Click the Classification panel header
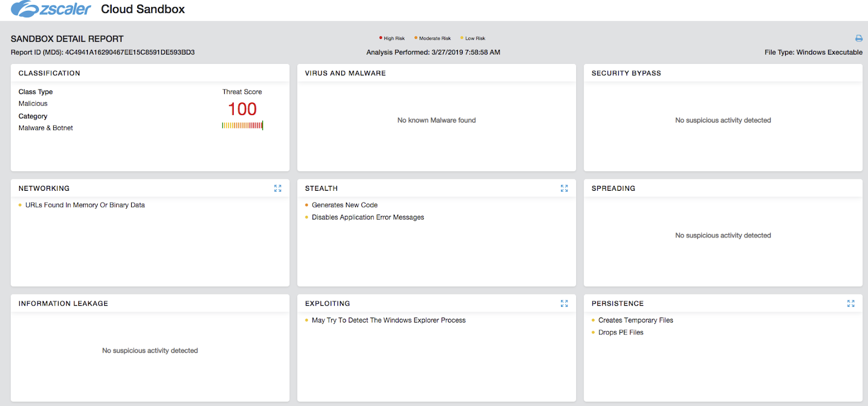This screenshot has height=406, width=868. [49, 73]
